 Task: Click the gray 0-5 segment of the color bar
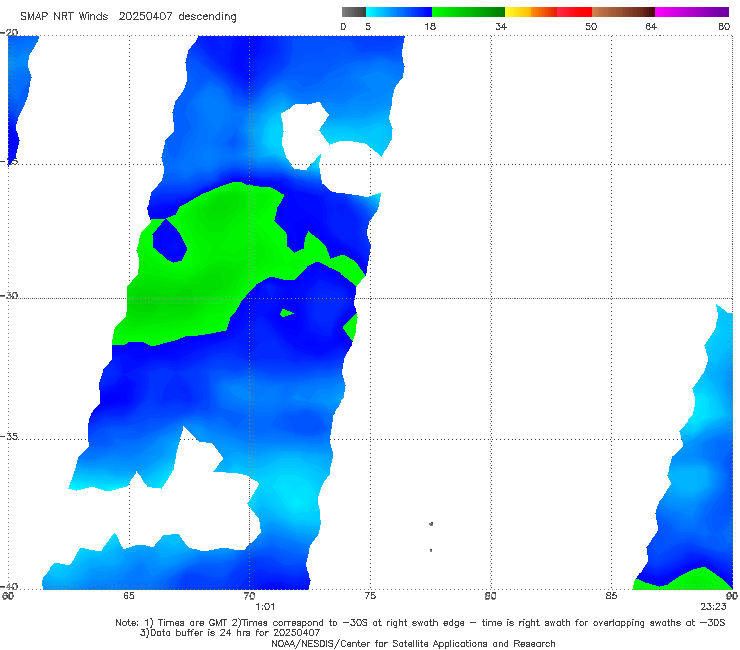[x=354, y=12]
